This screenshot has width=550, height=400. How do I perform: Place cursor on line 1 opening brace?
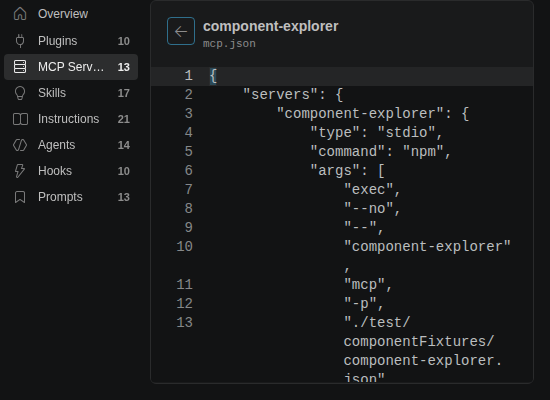pos(213,76)
